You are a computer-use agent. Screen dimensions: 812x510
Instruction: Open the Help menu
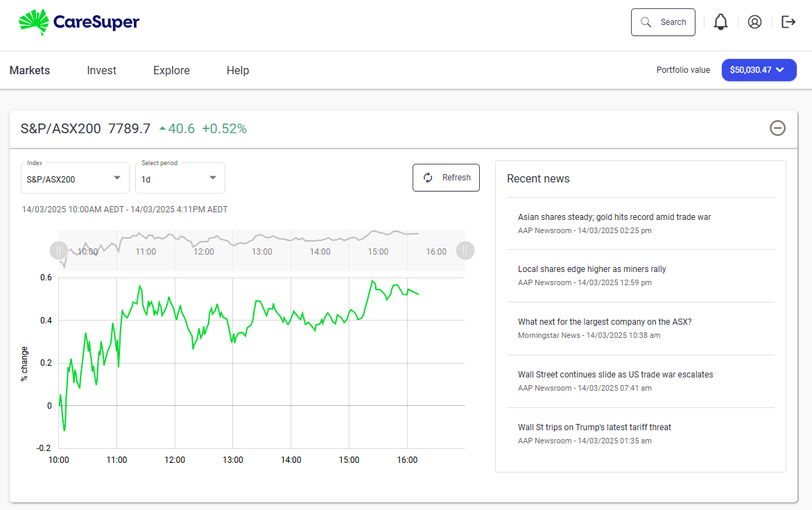pyautogui.click(x=238, y=71)
